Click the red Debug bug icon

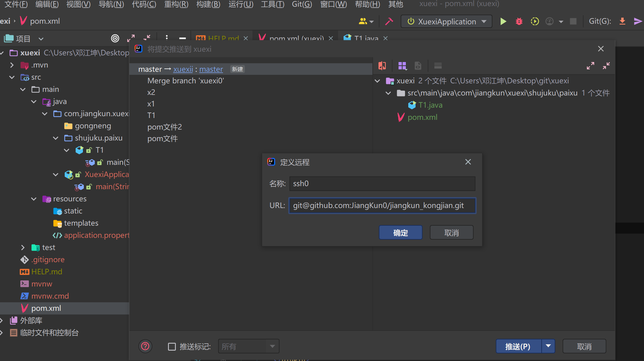tap(519, 21)
